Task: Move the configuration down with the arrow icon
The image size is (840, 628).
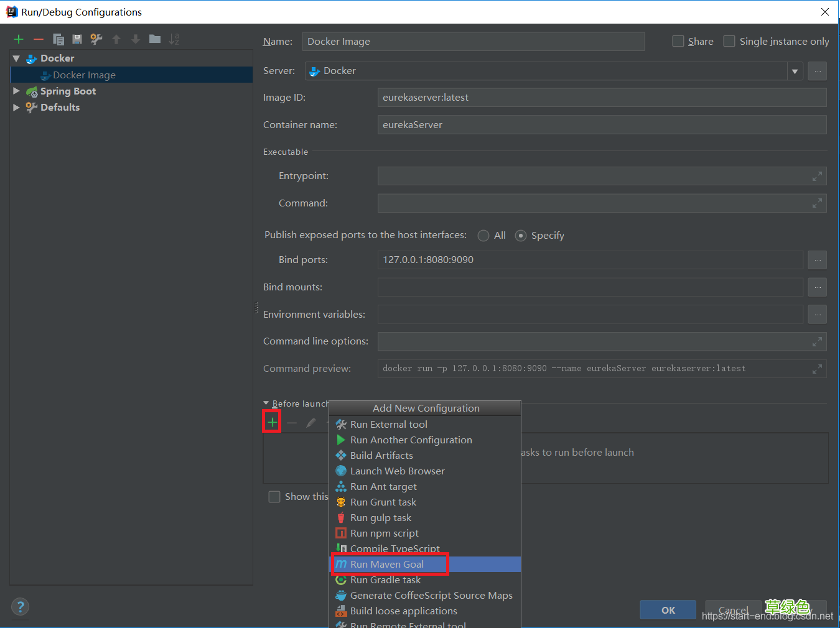Action: [136, 39]
